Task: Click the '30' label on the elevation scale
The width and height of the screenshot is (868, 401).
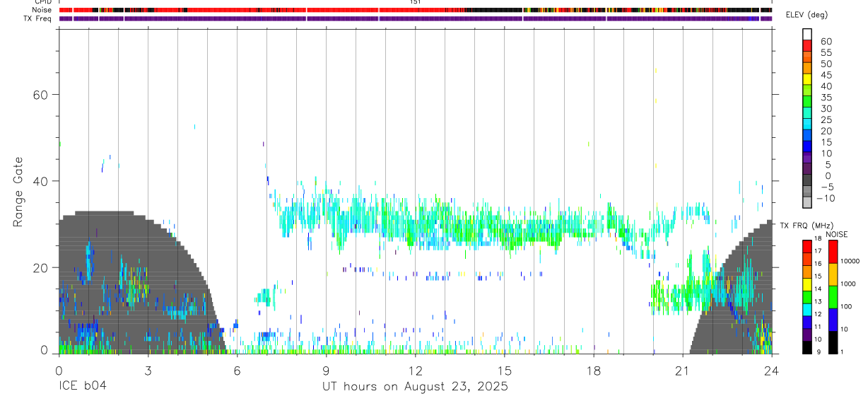Action: tap(826, 108)
